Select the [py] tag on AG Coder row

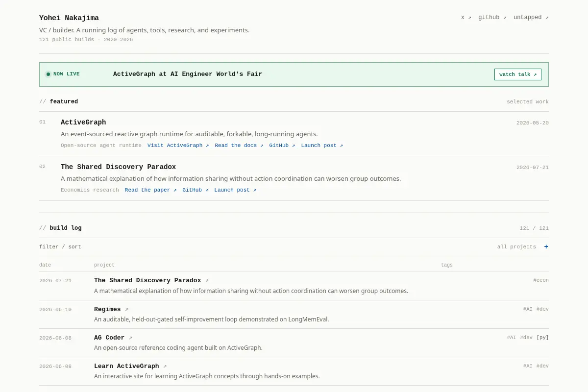tap(542, 338)
